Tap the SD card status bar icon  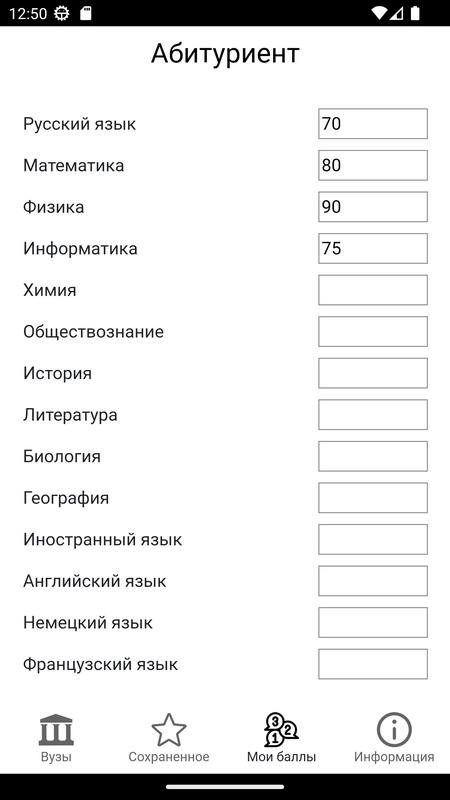pos(86,13)
